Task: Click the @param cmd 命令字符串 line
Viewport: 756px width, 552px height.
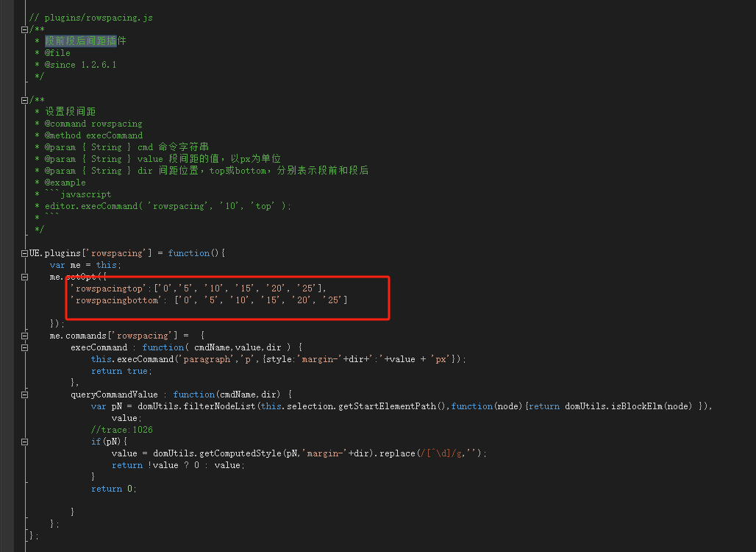Action: point(126,147)
